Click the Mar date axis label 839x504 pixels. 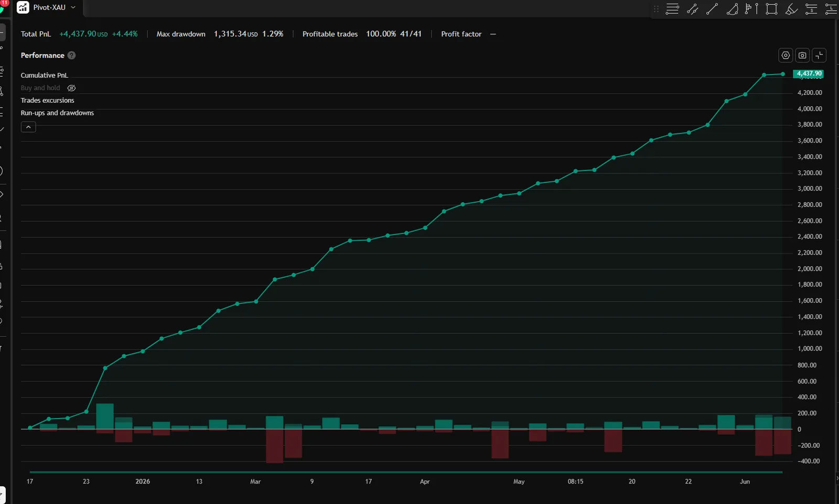[255, 481]
